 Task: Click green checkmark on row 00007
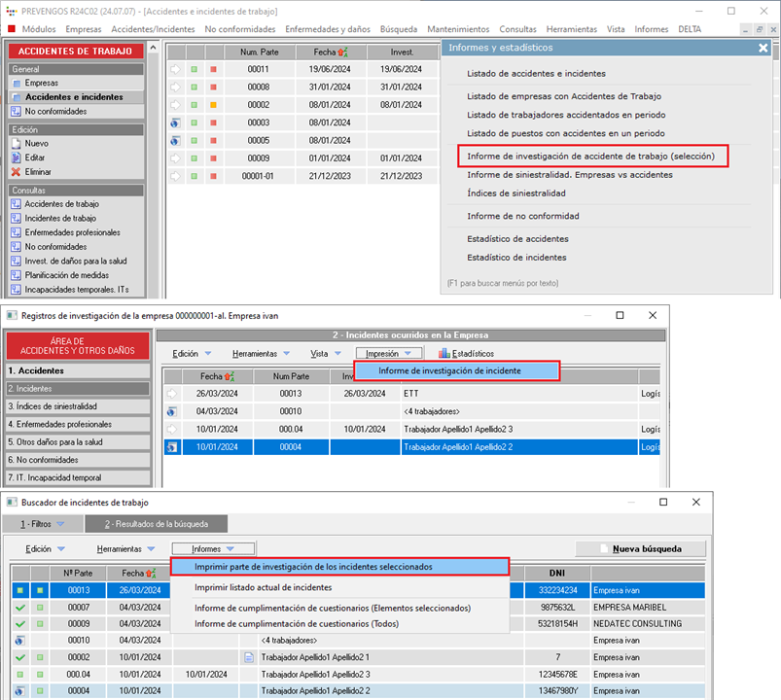[19, 608]
